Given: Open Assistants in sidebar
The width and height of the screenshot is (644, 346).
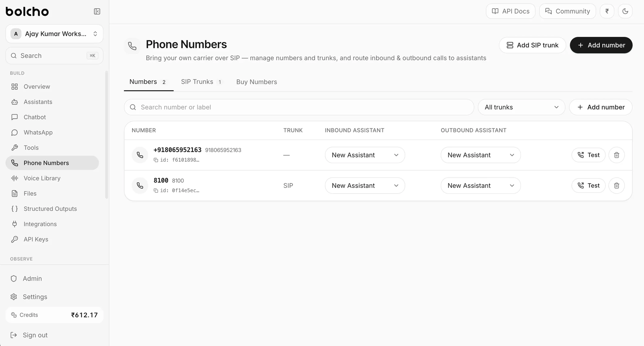Looking at the screenshot, I should [x=52, y=102].
